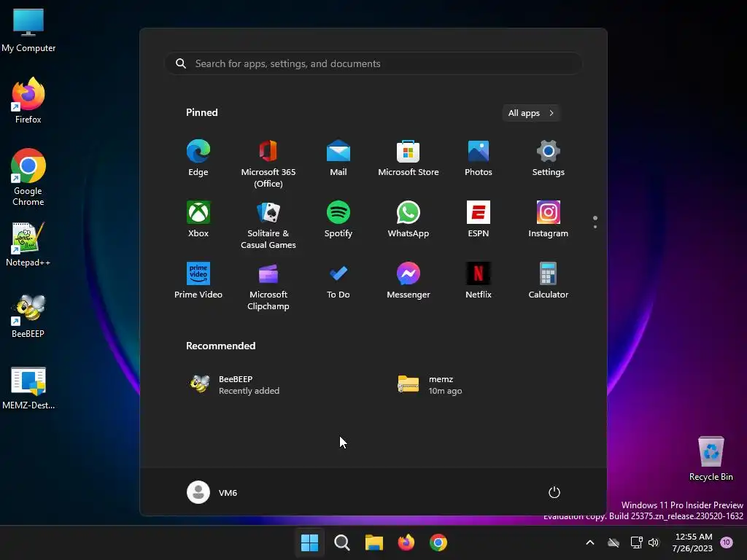Click the Windows Start button on taskbar
The width and height of the screenshot is (747, 560).
(309, 542)
